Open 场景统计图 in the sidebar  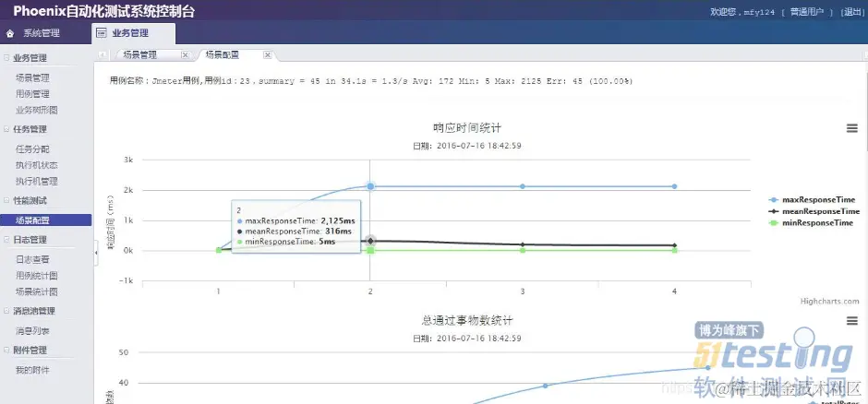point(37,291)
